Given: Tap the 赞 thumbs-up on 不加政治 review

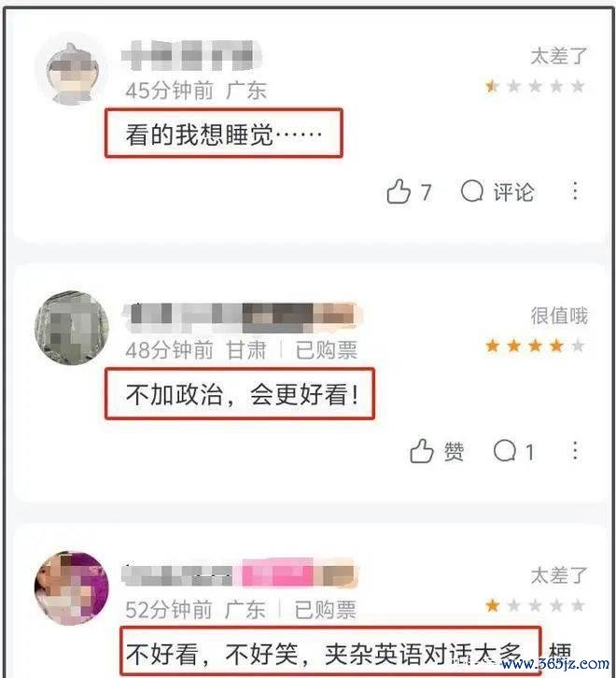Looking at the screenshot, I should 437,451.
